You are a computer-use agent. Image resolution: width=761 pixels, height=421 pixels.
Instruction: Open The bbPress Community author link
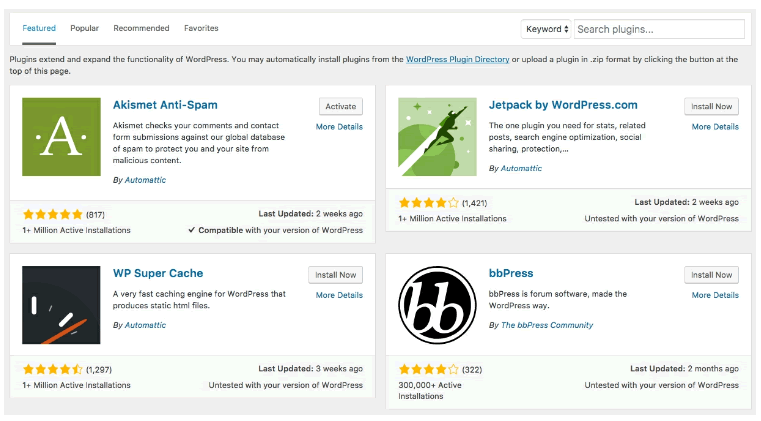click(547, 325)
